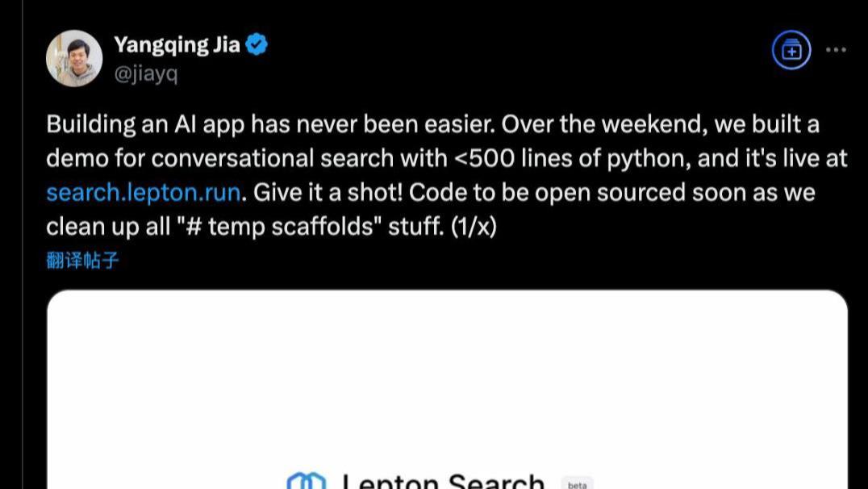Click the Lepton Search title text
The height and width of the screenshot is (489, 868).
(443, 482)
